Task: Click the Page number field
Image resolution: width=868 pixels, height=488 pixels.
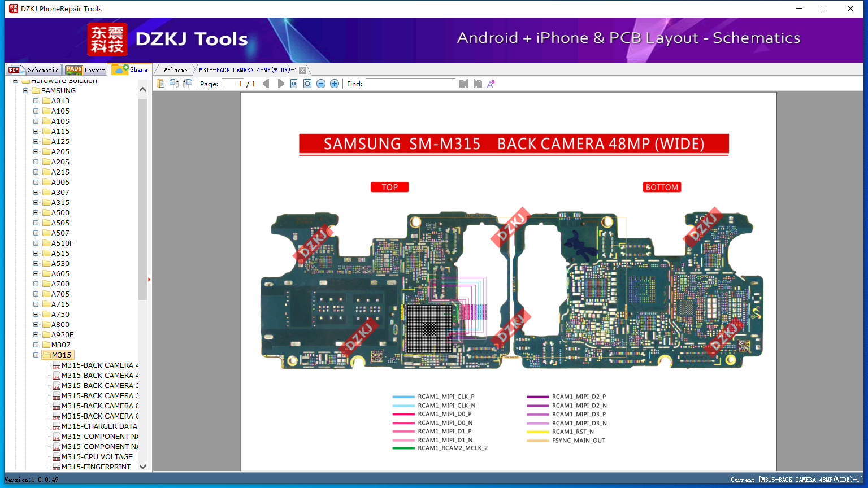Action: pos(233,84)
